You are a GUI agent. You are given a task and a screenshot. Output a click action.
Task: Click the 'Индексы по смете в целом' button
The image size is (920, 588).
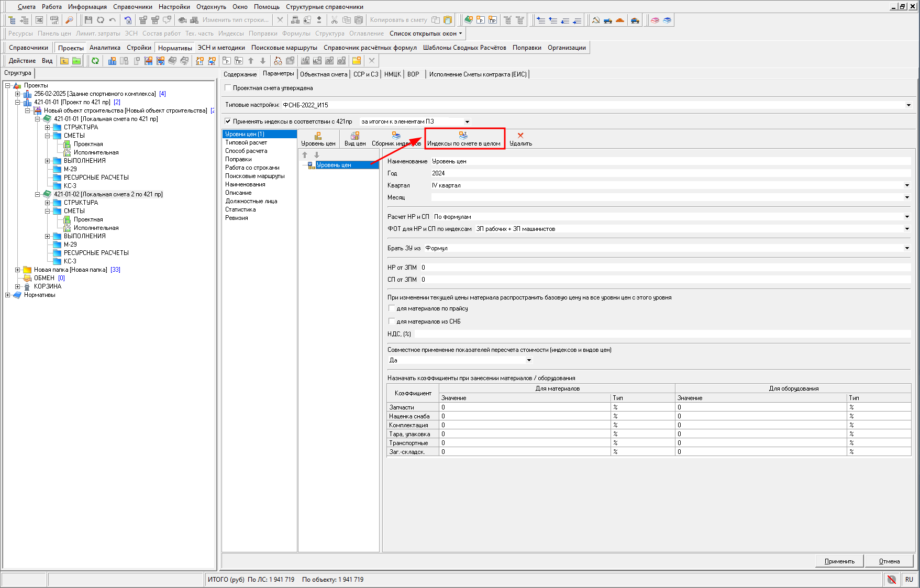coord(463,139)
